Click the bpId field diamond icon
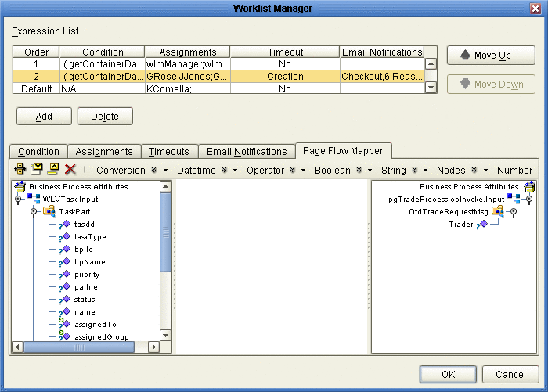 tap(65, 250)
